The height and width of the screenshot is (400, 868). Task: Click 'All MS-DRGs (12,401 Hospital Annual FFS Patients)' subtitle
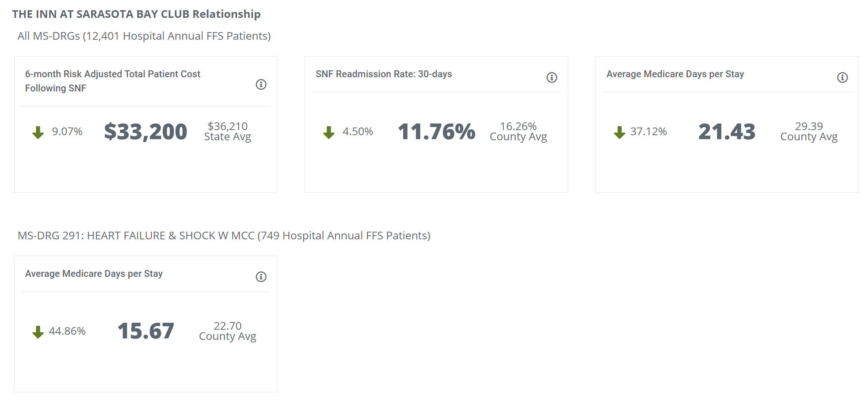(144, 36)
